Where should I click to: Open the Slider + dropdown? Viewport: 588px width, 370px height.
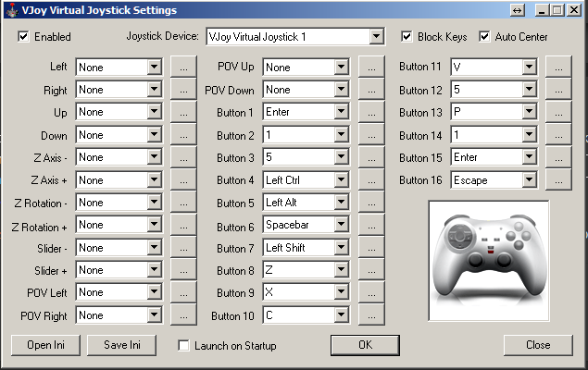click(x=154, y=270)
